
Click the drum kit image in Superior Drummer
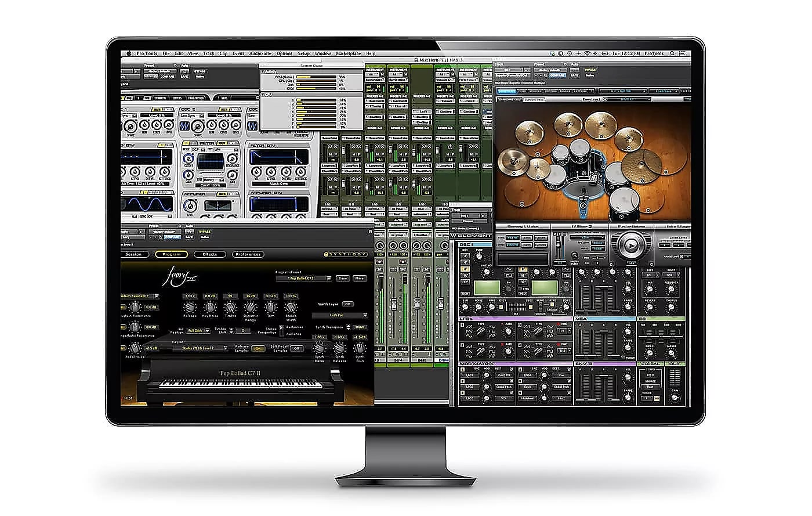point(592,163)
